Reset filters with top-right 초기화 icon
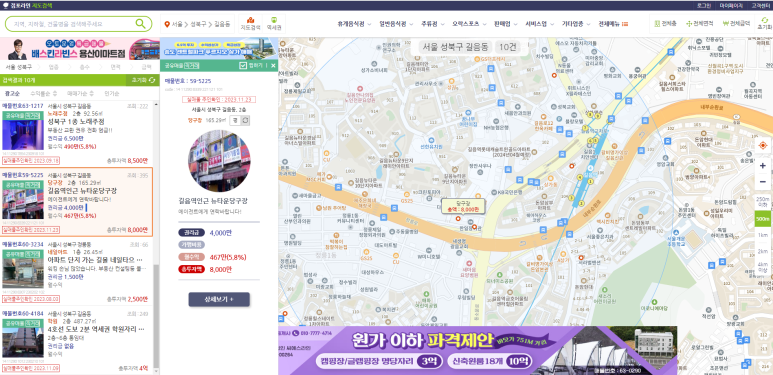 point(765,23)
